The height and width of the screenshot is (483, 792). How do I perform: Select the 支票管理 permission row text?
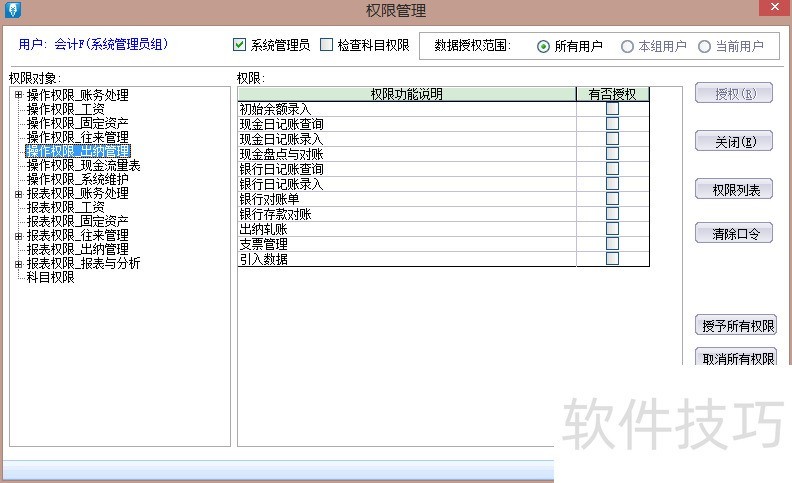pos(263,244)
